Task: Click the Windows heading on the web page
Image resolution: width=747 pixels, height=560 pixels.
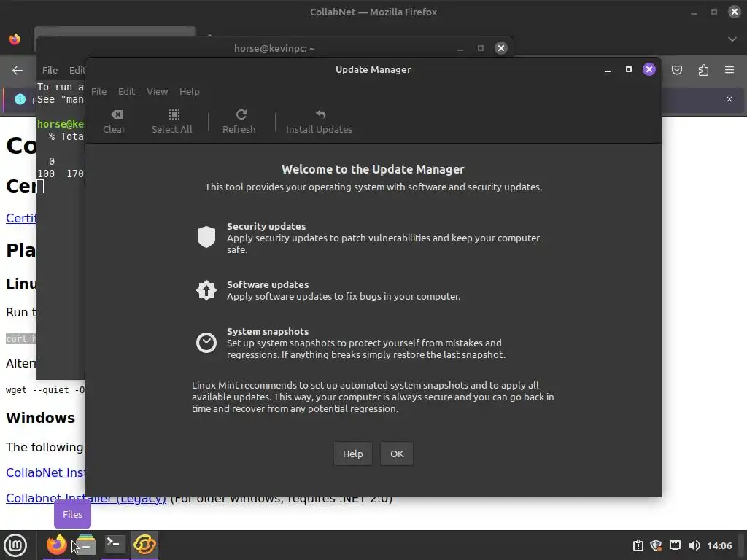Action: point(41,418)
